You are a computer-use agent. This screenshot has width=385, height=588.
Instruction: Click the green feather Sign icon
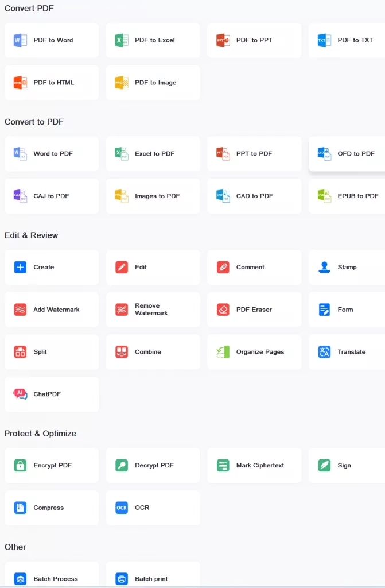click(x=324, y=465)
